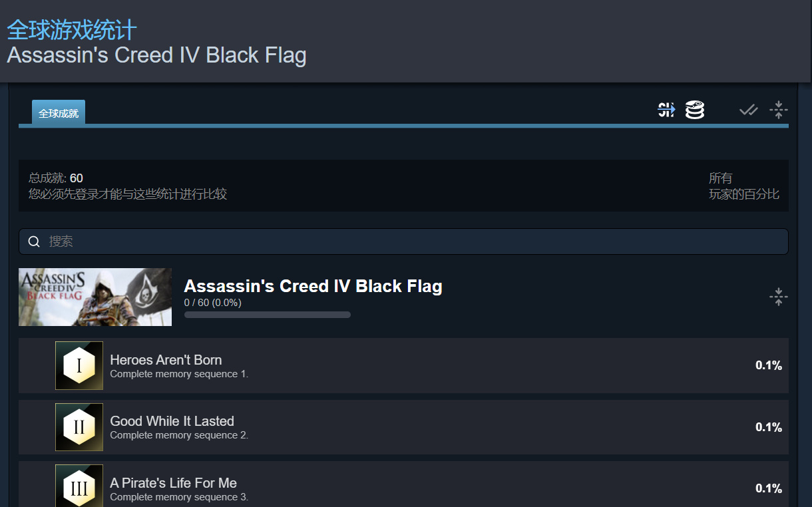Select the Good While It Lasted row title

[x=172, y=421]
